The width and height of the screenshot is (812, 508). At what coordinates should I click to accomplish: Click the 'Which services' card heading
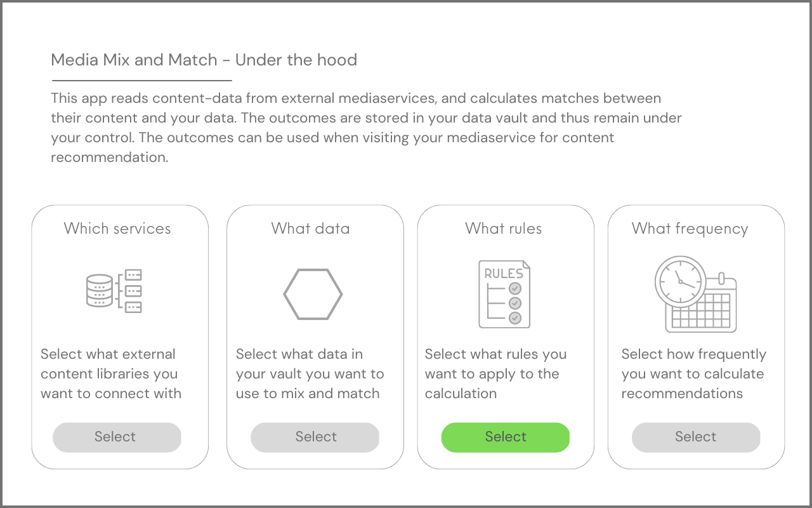[117, 229]
